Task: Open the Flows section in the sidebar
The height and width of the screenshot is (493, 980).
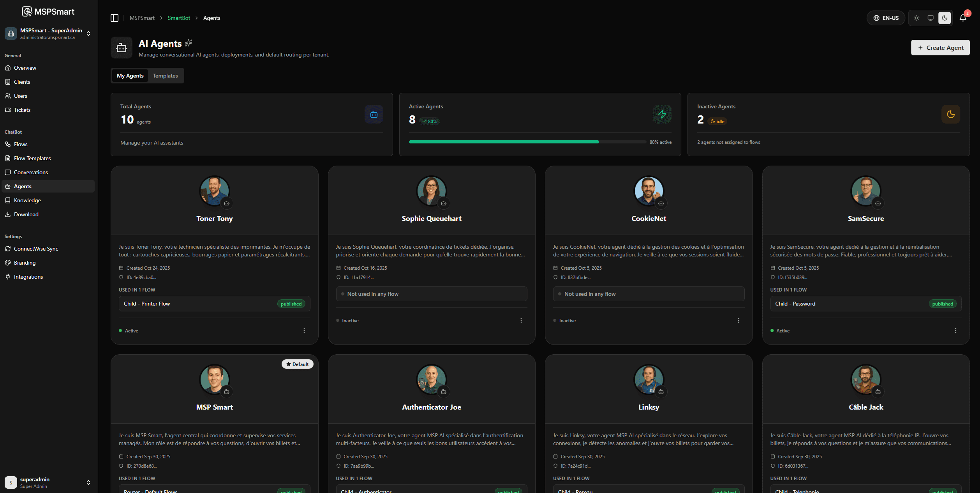Action: [x=21, y=144]
